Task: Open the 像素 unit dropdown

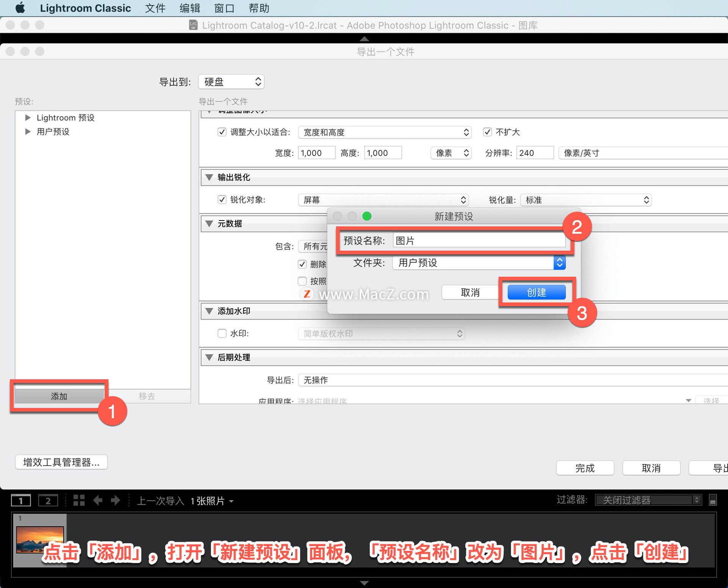Action: [451, 153]
